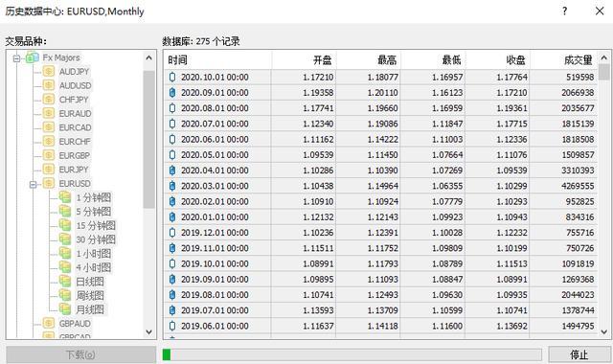613x364 pixels.
Task: Click high price 1.14222
Action: pyautogui.click(x=383, y=139)
